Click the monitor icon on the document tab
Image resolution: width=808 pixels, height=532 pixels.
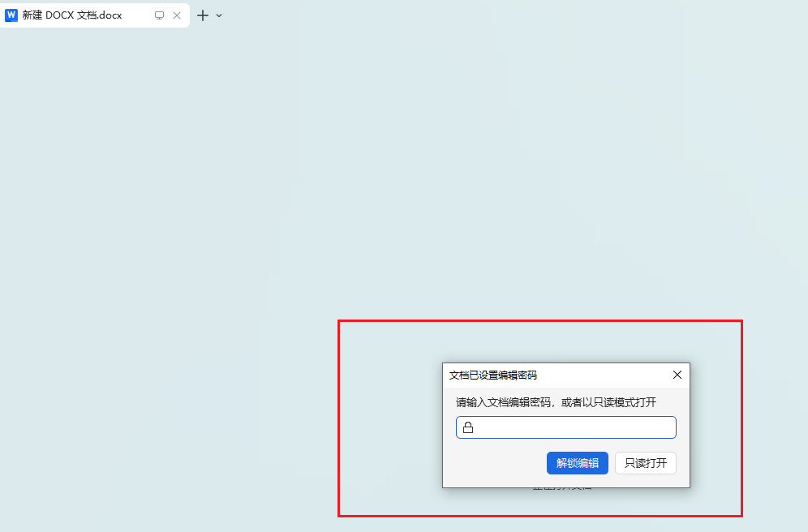tap(159, 15)
